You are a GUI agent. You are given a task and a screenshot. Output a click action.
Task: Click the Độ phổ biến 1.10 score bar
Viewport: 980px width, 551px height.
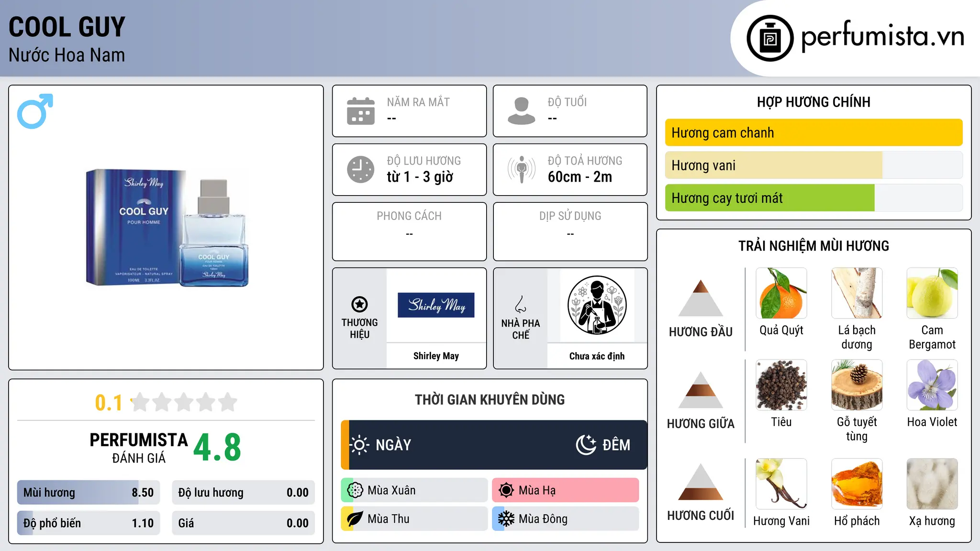tap(89, 523)
